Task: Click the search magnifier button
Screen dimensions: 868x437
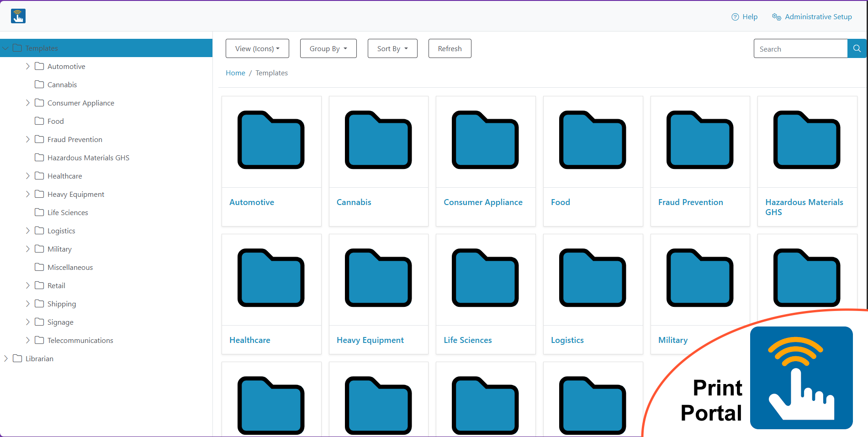Action: point(857,48)
